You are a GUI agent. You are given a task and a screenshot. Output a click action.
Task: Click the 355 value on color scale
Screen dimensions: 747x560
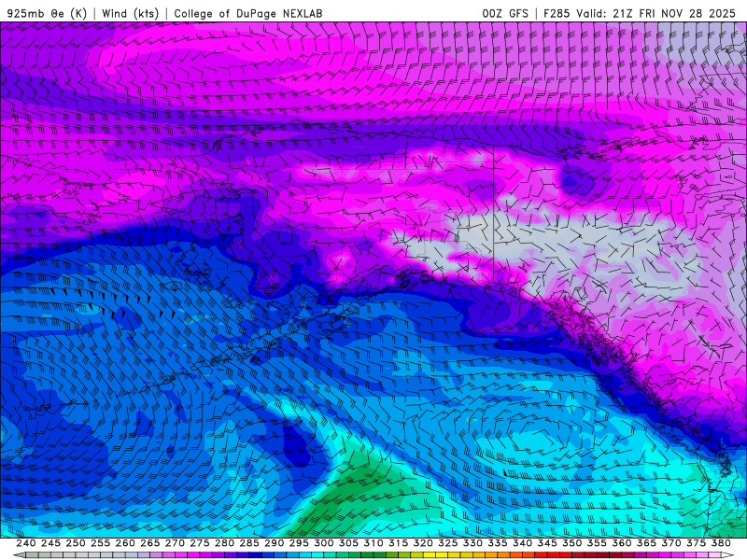[x=597, y=543]
